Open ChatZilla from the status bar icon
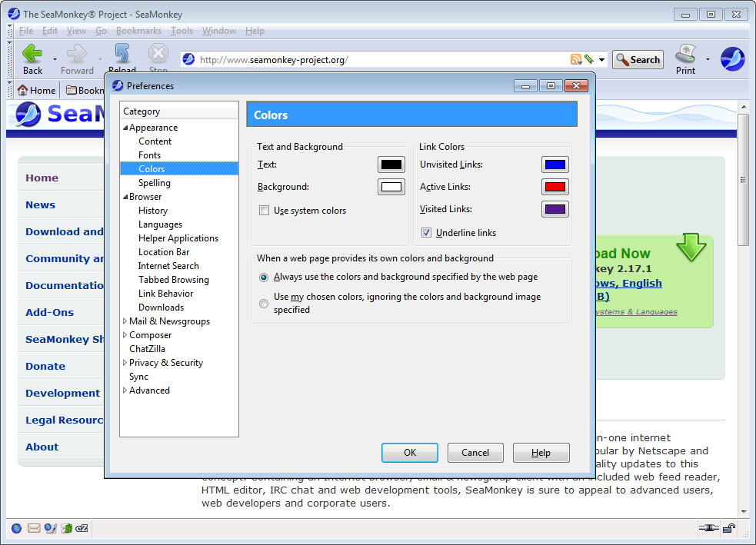Image resolution: width=756 pixels, height=545 pixels. (x=82, y=528)
